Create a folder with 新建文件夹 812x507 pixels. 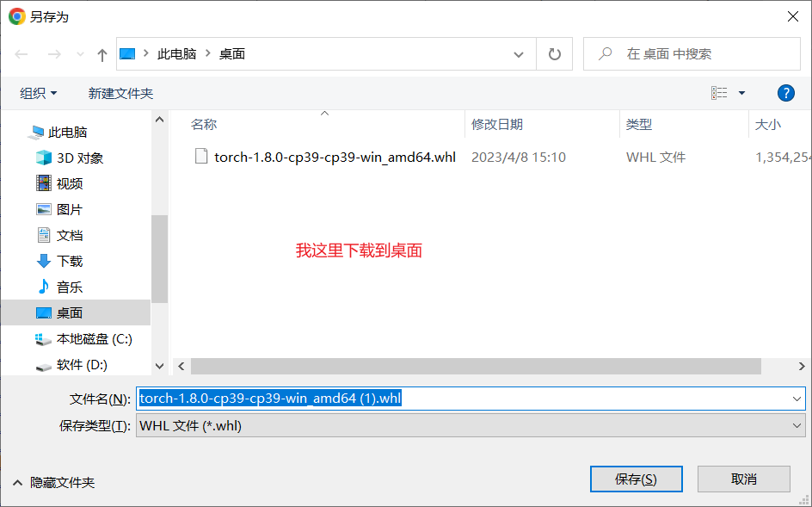(x=120, y=93)
